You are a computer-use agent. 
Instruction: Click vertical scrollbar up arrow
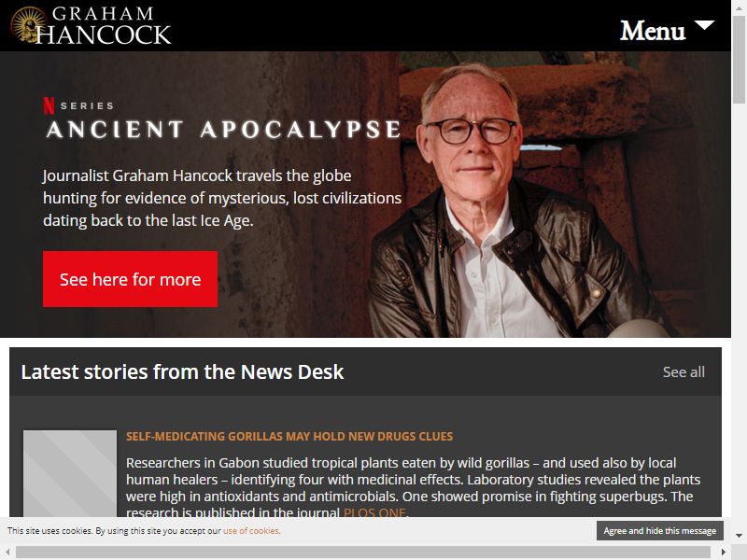pos(739,8)
